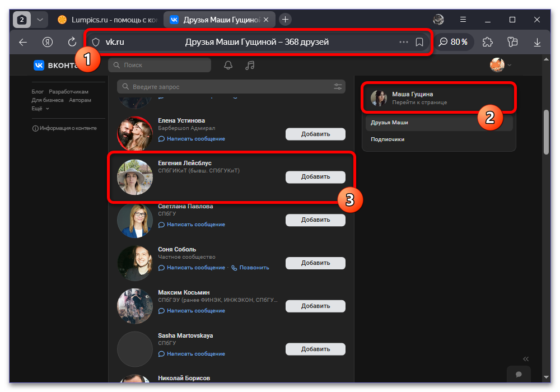Open the tab counter showing 2

(21, 20)
